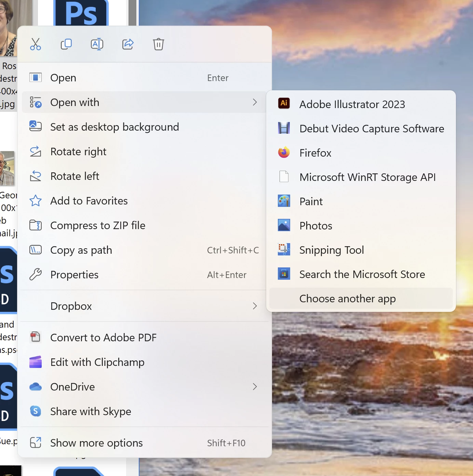Screen dimensions: 473x476
Task: Click the Share icon
Action: (x=128, y=44)
